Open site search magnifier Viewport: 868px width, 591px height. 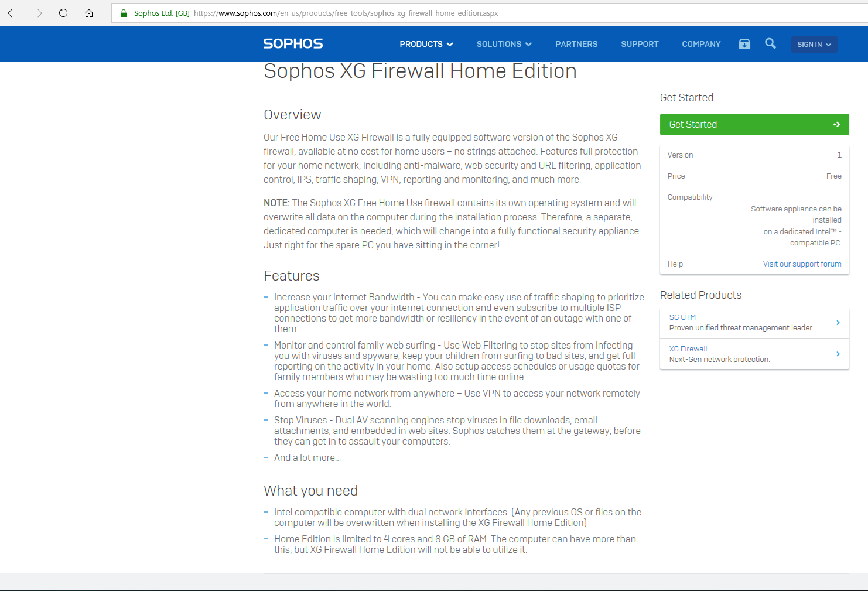771,43
